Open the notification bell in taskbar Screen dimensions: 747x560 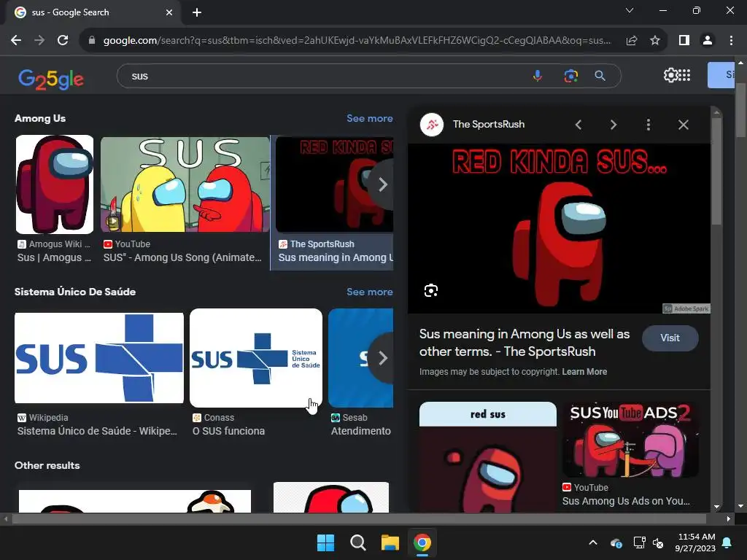[x=727, y=542]
